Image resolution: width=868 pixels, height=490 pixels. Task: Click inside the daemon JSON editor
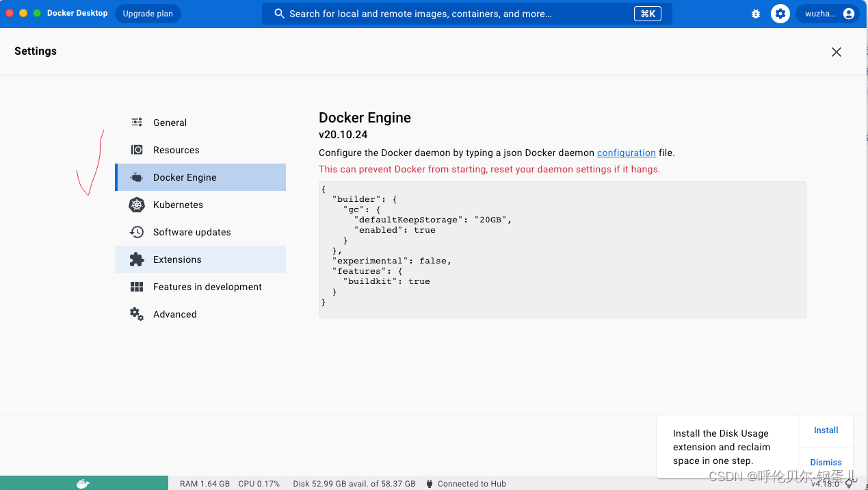562,250
